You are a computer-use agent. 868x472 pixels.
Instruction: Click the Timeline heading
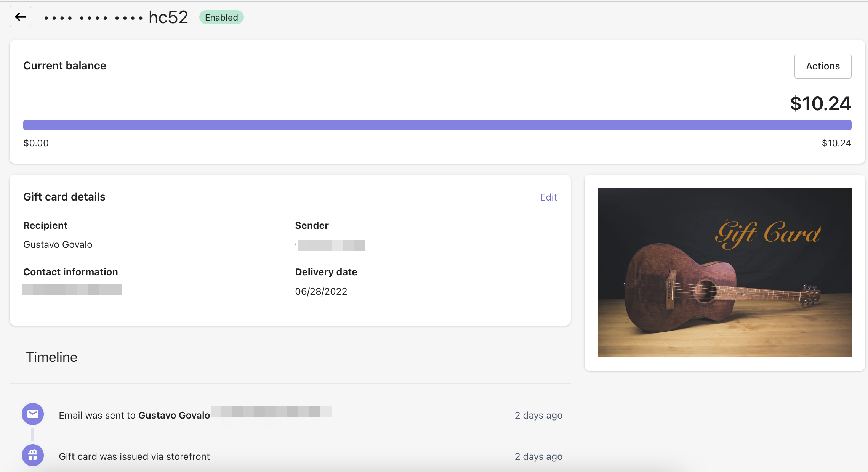point(51,357)
